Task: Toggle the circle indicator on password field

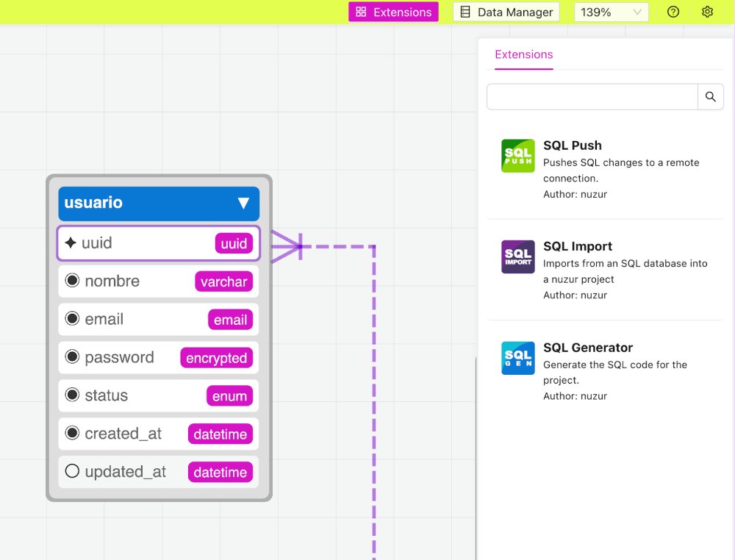Action: (72, 356)
